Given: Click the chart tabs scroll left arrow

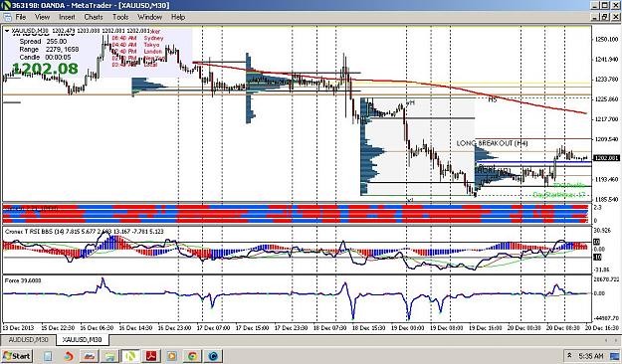Looking at the screenshot, I should coord(606,340).
